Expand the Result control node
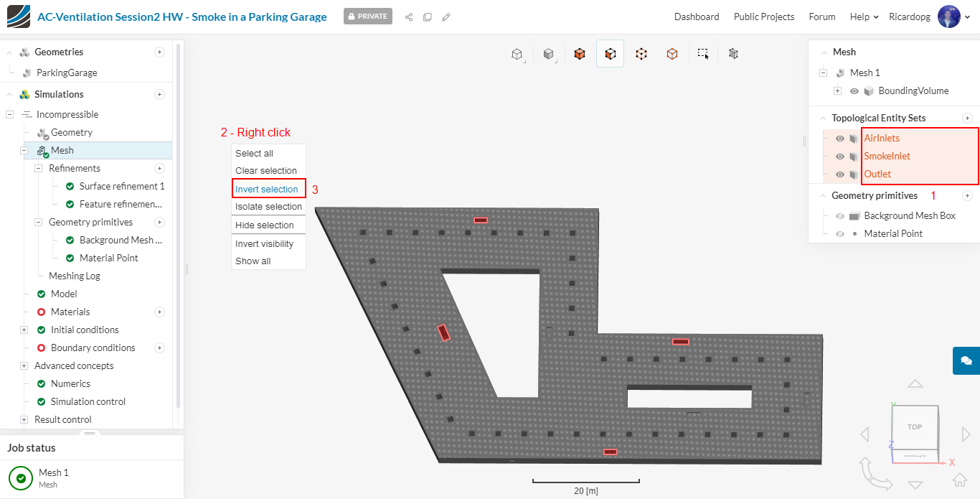980x499 pixels. click(24, 419)
